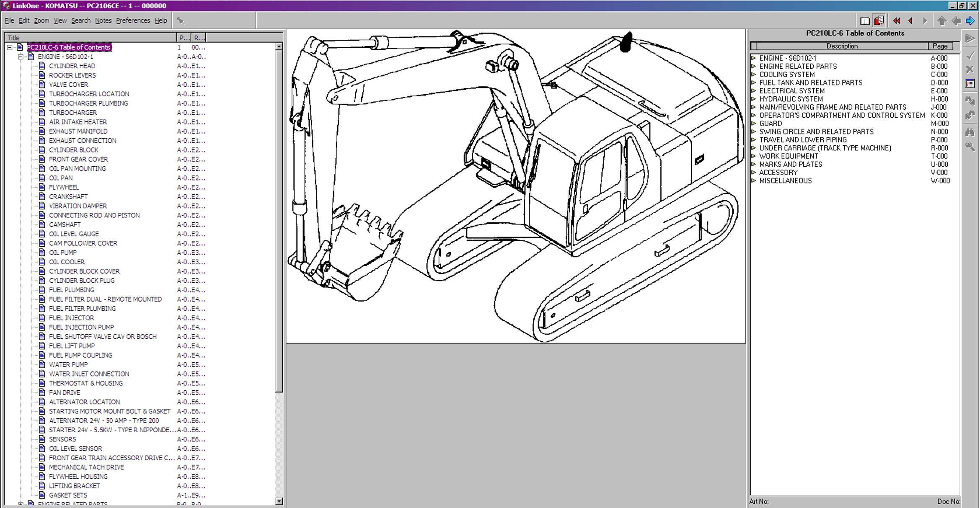Click the Description column header
The image size is (980, 508).
coord(841,46)
